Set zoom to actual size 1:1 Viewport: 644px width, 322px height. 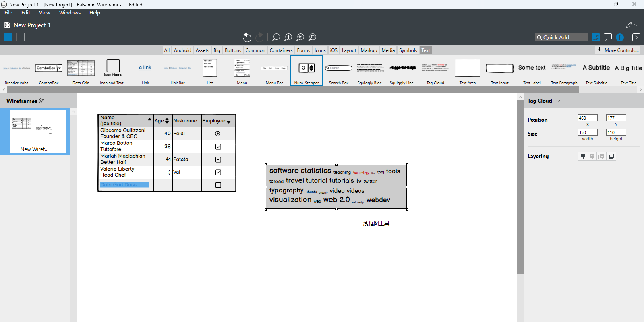300,37
